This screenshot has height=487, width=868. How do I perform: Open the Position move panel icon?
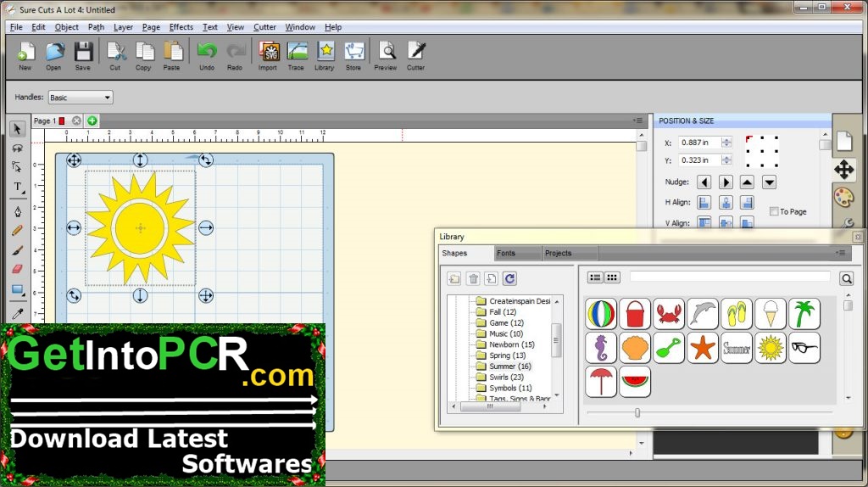[844, 170]
